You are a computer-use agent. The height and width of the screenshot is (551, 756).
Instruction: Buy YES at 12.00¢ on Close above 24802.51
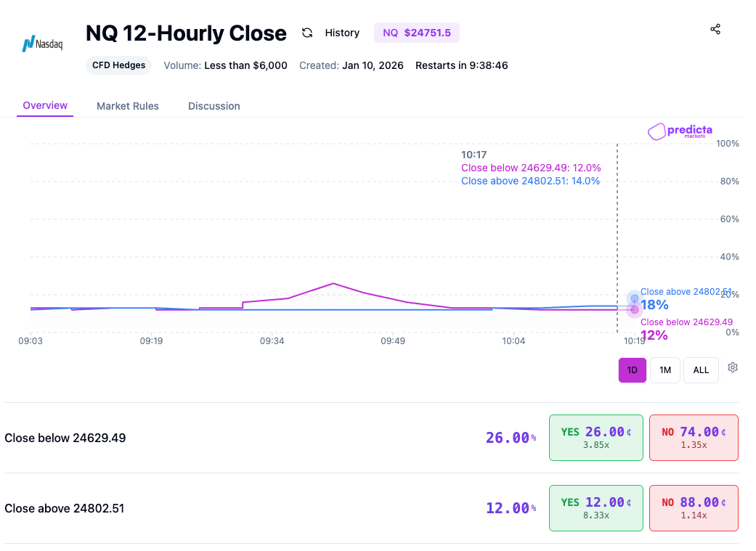[596, 507]
